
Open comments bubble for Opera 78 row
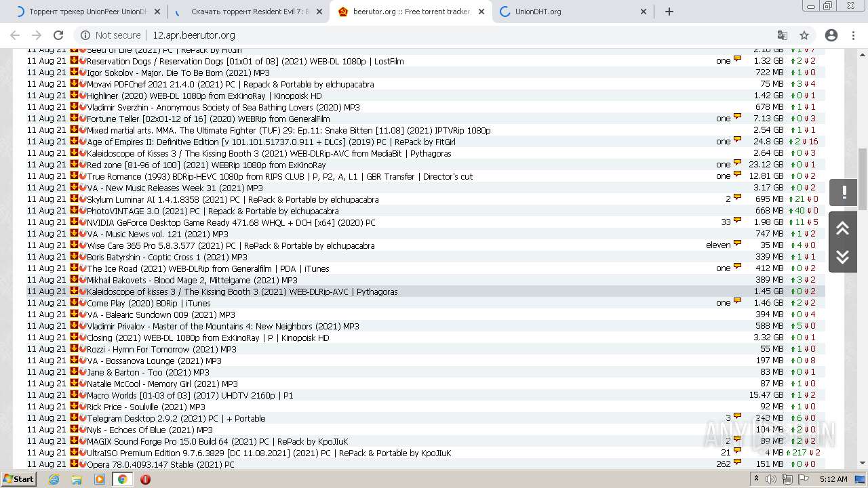point(737,463)
